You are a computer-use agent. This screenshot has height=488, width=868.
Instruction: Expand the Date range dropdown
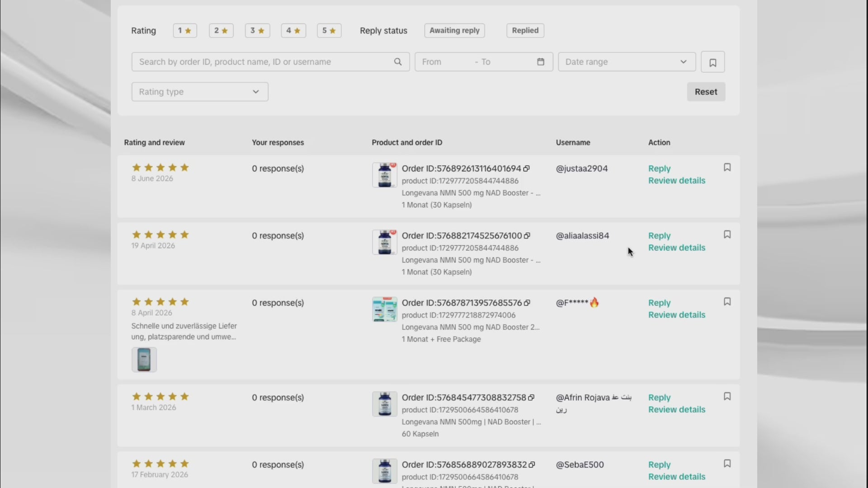click(x=627, y=62)
